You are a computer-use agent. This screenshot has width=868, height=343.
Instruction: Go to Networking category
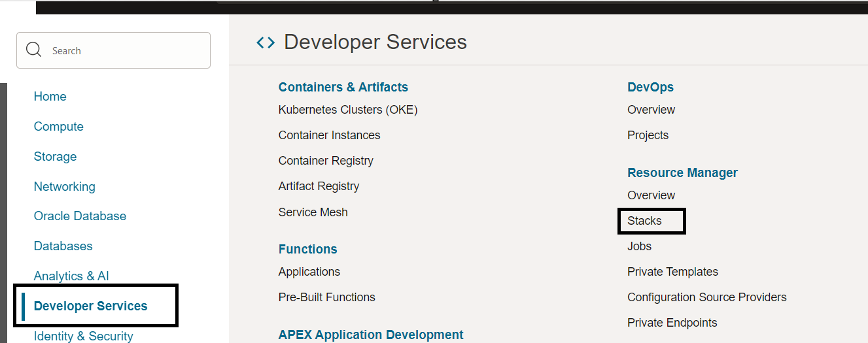65,186
